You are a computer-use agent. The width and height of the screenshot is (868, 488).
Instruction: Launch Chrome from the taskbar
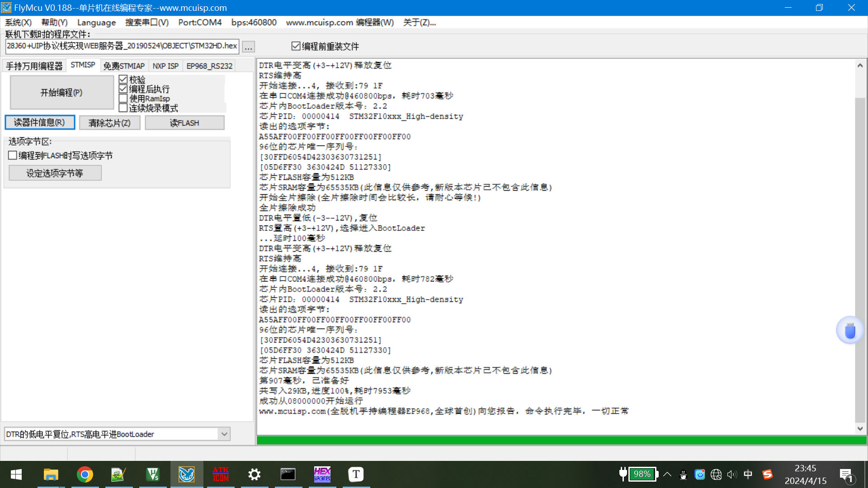click(85, 474)
